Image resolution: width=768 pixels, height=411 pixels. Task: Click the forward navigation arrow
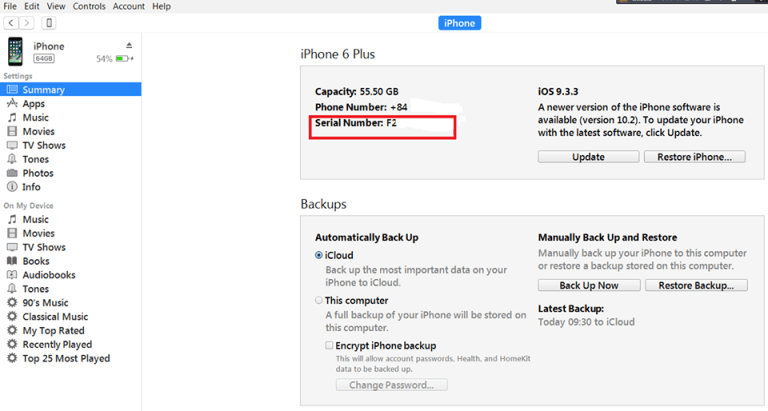point(27,23)
